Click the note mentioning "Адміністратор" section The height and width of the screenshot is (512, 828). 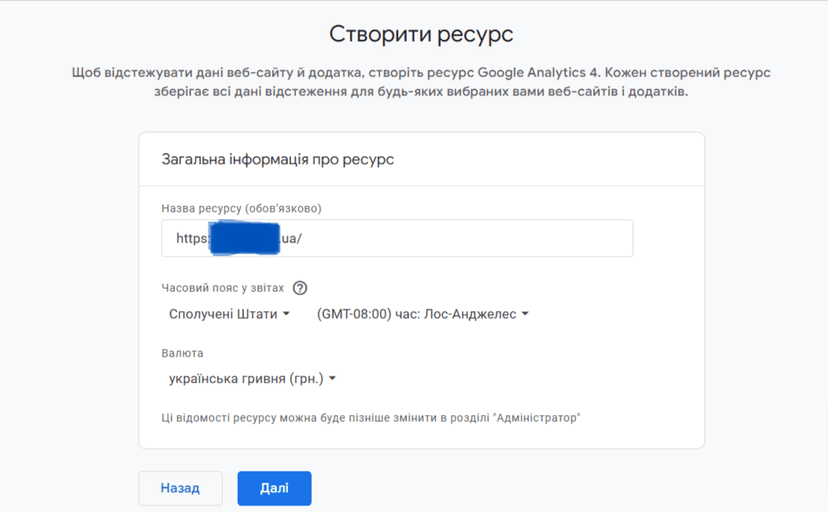[371, 418]
